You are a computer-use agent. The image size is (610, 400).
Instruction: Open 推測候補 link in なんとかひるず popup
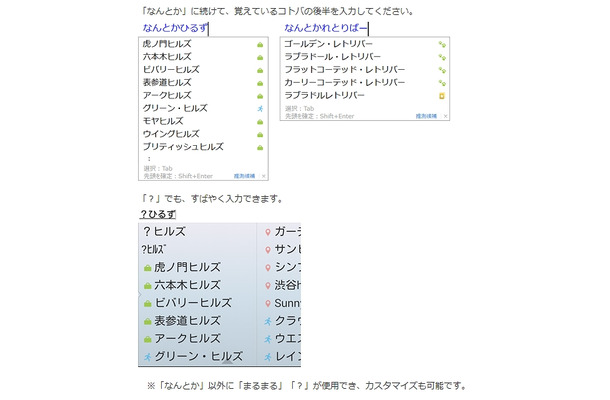click(x=244, y=176)
